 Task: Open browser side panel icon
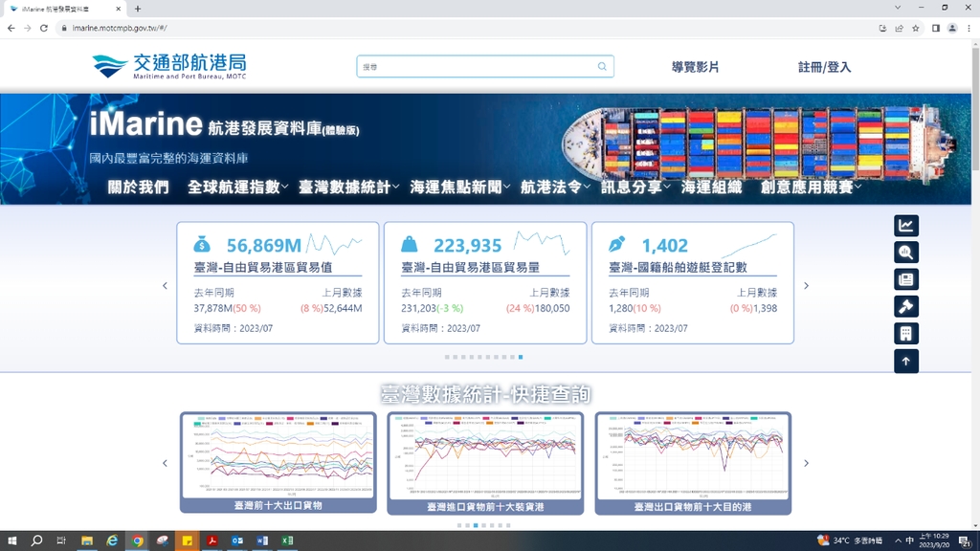pyautogui.click(x=936, y=28)
